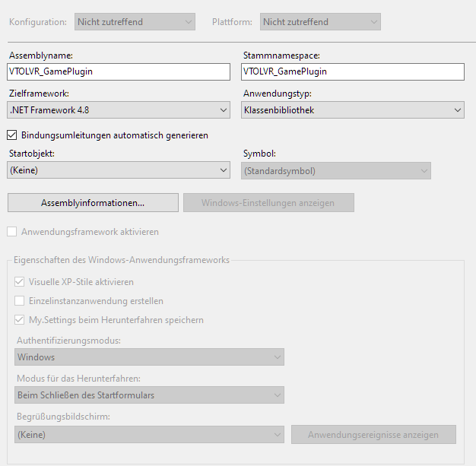Open the Zielframework dropdown
This screenshot has width=476, height=466.
[x=119, y=110]
